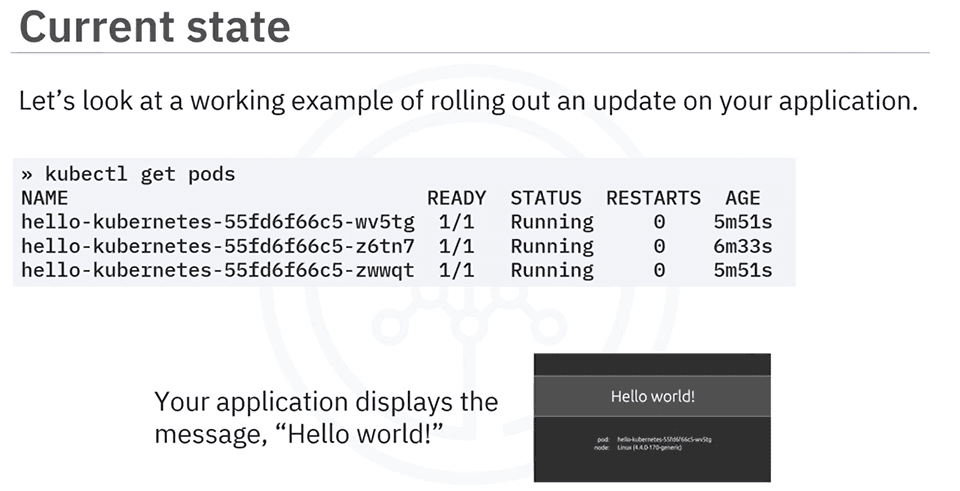Image resolution: width=960 pixels, height=491 pixels.
Task: Click pod name hello-kubernetes-55fd6f66c5-wv5tg
Action: (x=217, y=222)
